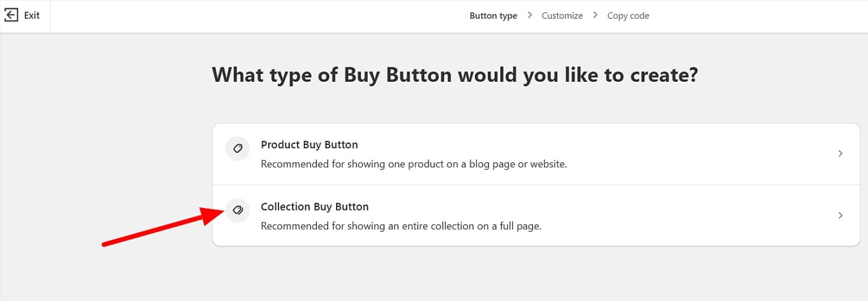868x301 pixels.
Task: Go to the Customize step
Action: [x=562, y=15]
